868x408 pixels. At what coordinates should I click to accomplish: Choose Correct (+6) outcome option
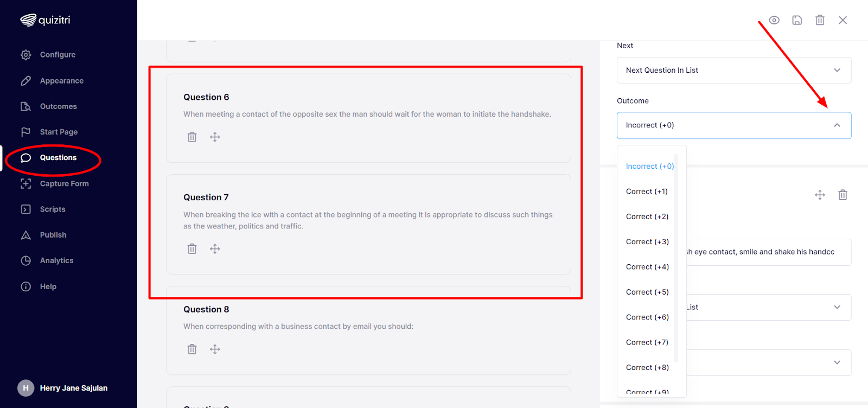click(x=647, y=317)
